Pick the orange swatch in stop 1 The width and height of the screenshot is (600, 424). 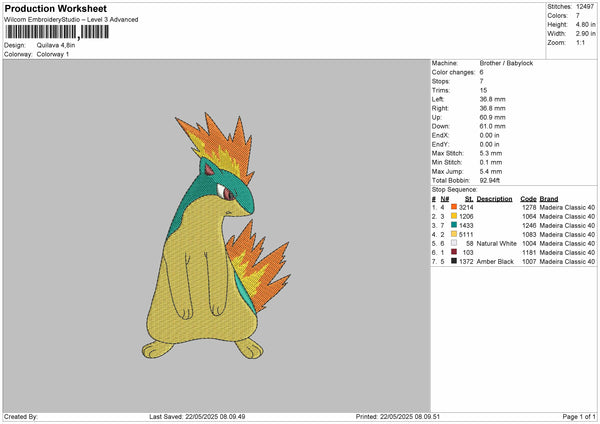click(454, 207)
